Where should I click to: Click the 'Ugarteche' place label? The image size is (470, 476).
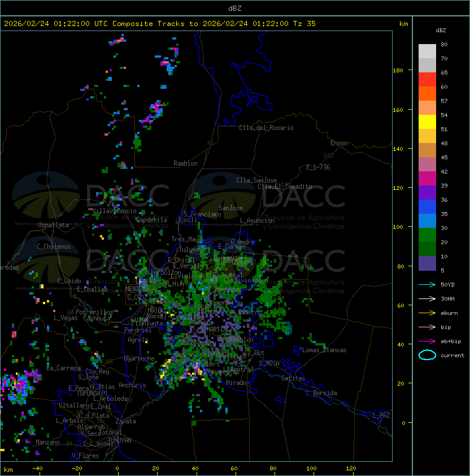pos(140,358)
